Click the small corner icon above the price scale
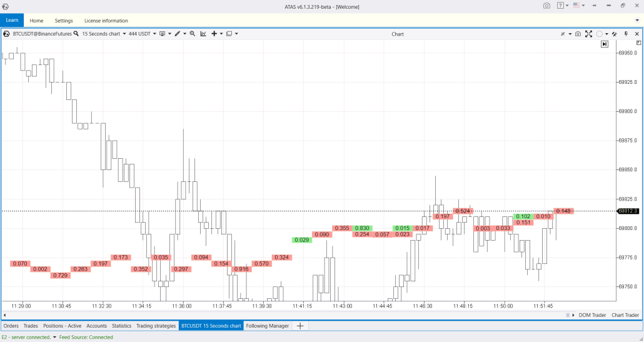This screenshot has width=644, height=342. [638, 43]
